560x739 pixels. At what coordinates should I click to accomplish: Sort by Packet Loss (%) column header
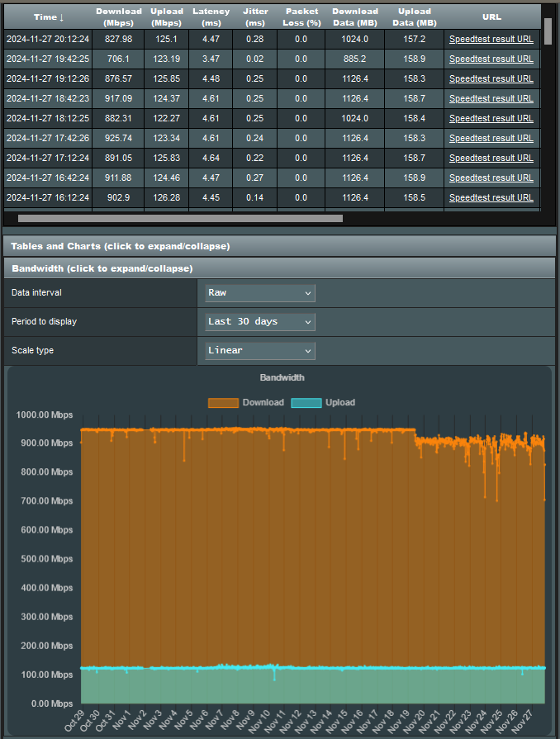(x=301, y=17)
